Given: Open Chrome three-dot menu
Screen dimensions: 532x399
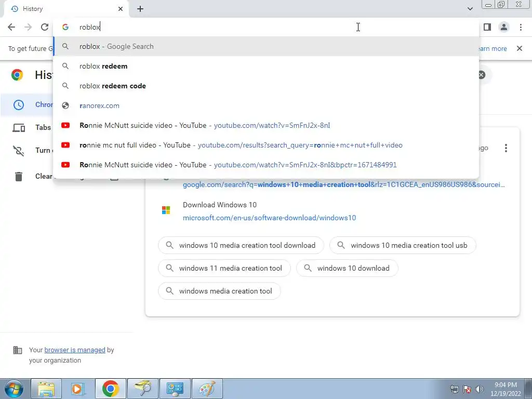Looking at the screenshot, I should click(521, 27).
